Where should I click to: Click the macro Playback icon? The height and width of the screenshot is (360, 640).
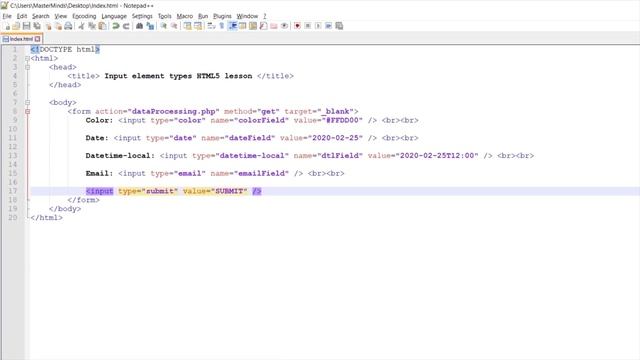(x=318, y=26)
